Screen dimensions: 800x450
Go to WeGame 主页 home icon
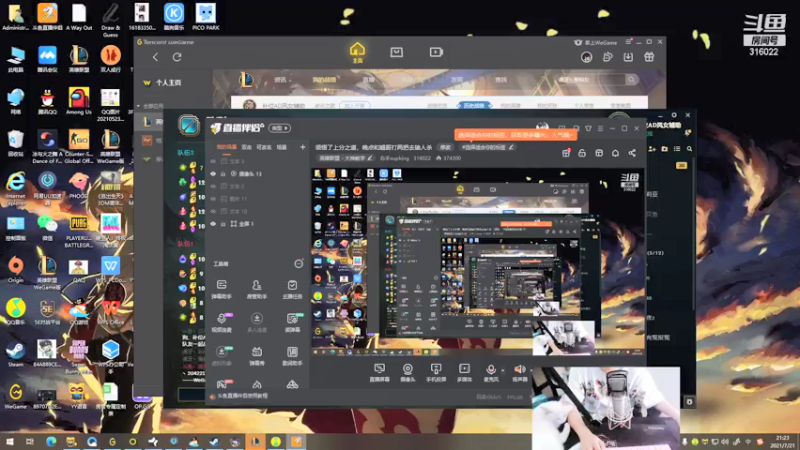(357, 53)
